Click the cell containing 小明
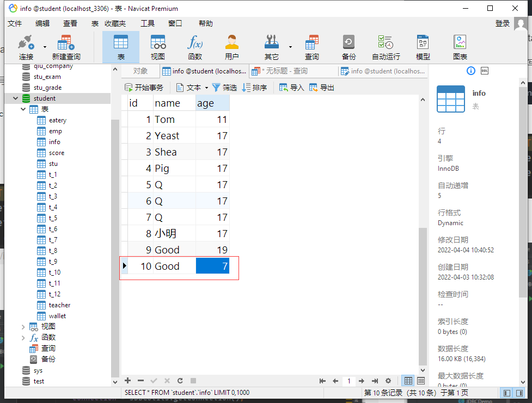 click(x=174, y=233)
